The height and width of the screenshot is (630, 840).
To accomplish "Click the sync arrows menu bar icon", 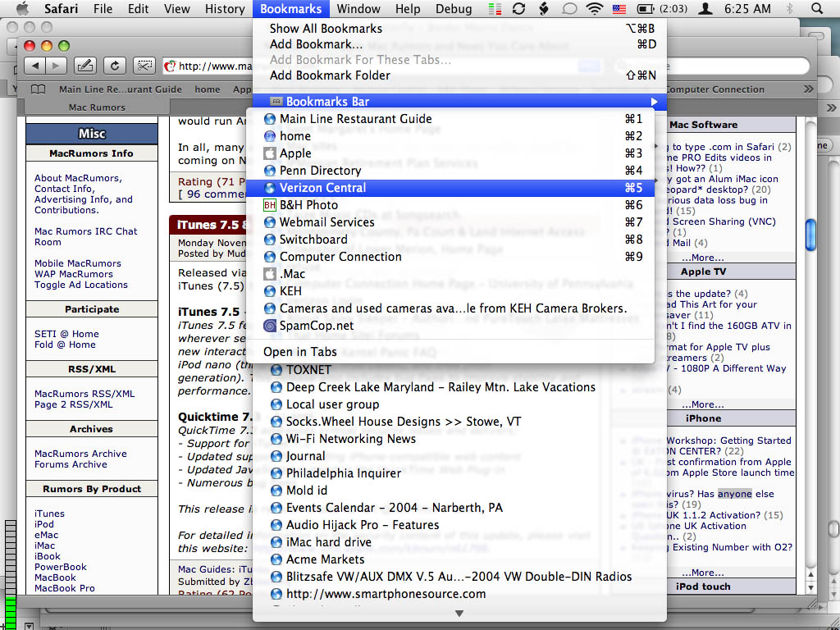I will click(x=518, y=8).
